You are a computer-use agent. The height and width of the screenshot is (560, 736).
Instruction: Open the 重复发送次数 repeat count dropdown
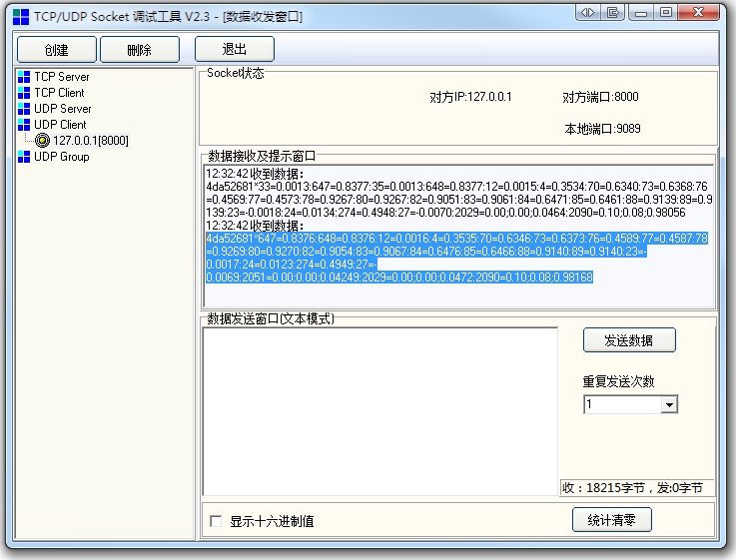[x=669, y=404]
